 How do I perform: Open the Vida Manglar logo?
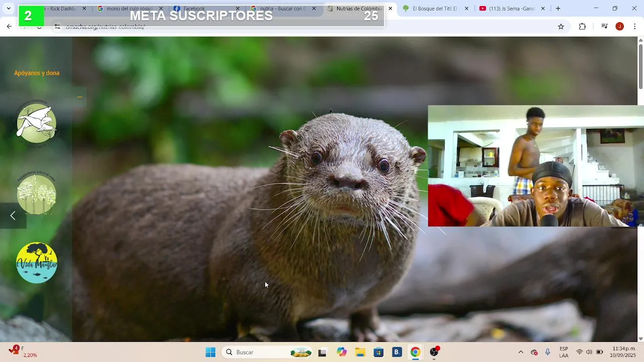click(36, 262)
